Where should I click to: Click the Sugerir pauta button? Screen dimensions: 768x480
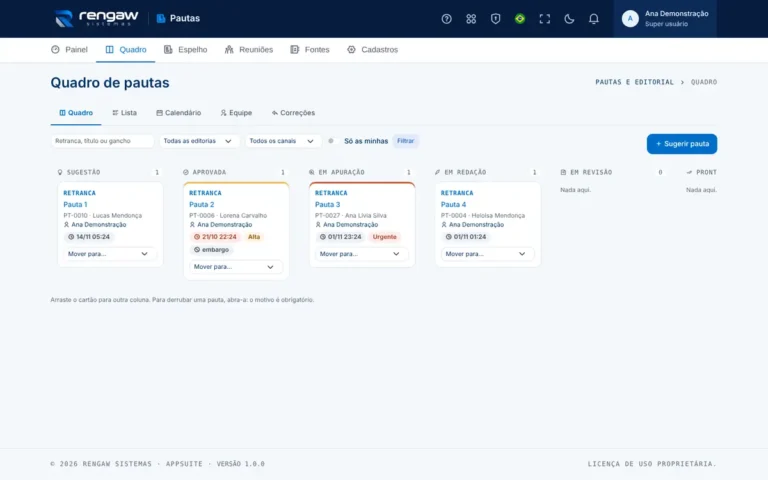(x=681, y=144)
